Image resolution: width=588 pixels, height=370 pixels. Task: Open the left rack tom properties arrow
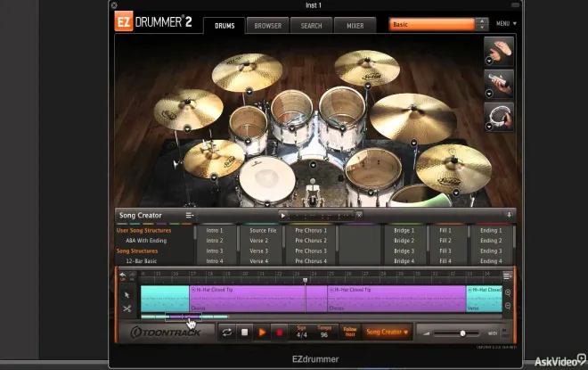[x=248, y=142]
